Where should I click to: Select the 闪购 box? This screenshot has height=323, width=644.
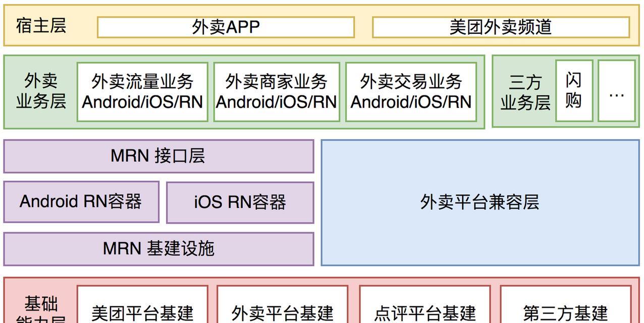pyautogui.click(x=574, y=91)
